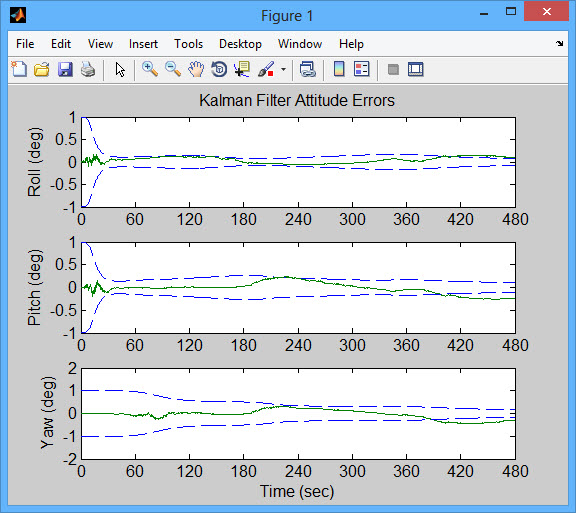Activate the Zoom In magnifier tool

[x=150, y=69]
